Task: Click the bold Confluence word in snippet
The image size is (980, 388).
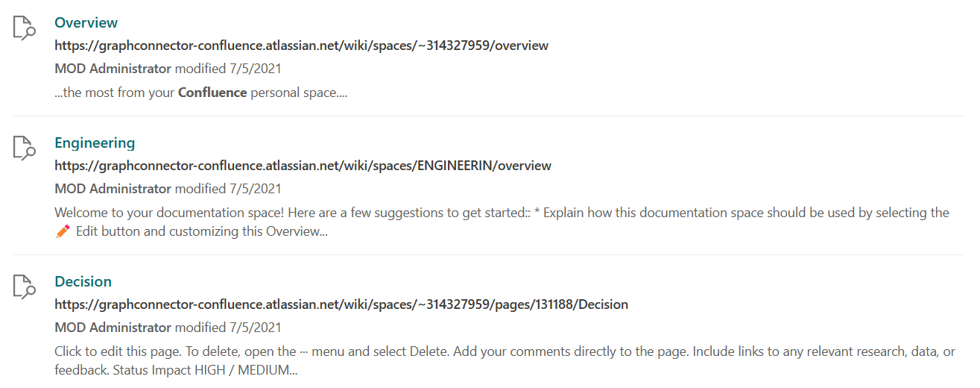Action: [x=212, y=93]
